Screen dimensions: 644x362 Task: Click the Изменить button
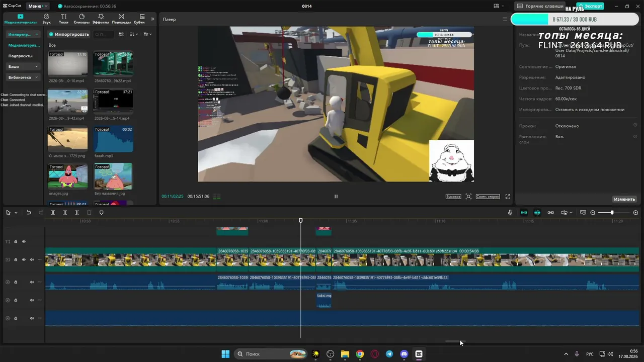pyautogui.click(x=624, y=199)
